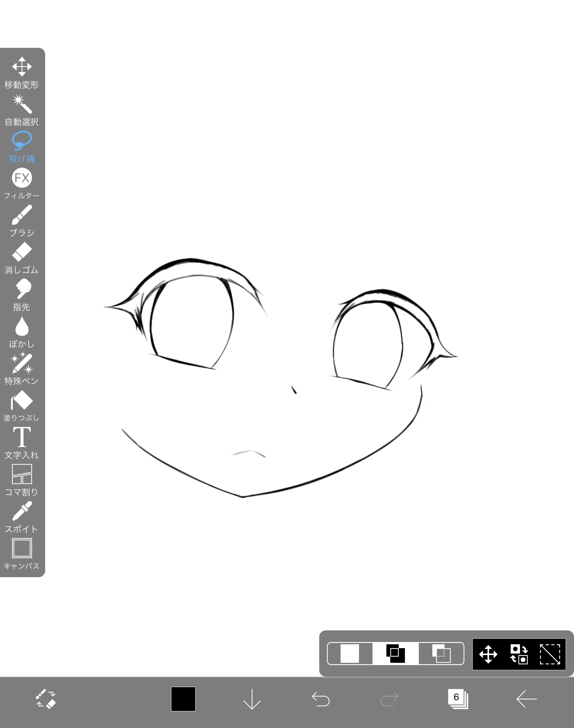Viewport: 574px width, 728px height.
Task: Open the layers panel showing 6
Action: click(x=458, y=699)
